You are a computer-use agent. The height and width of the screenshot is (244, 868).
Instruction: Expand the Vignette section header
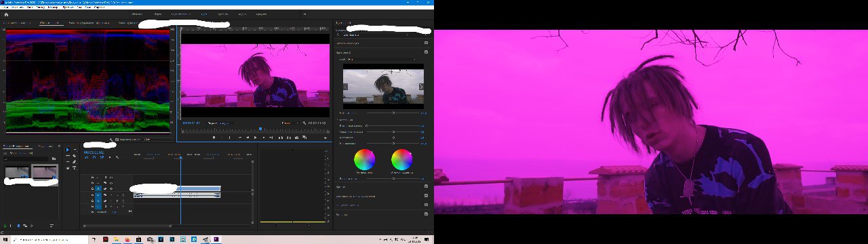click(342, 214)
